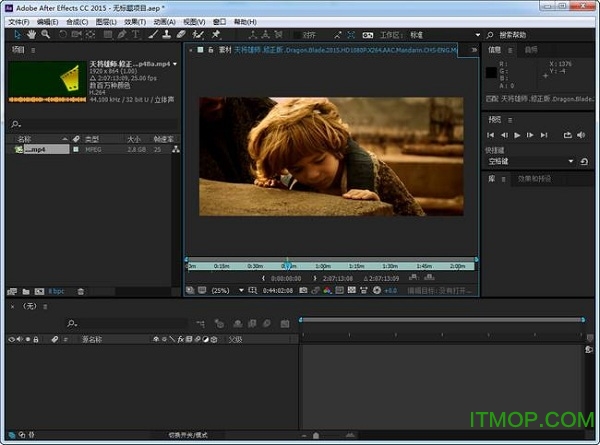
Task: Select the Selection arrow tool
Action: click(x=17, y=35)
